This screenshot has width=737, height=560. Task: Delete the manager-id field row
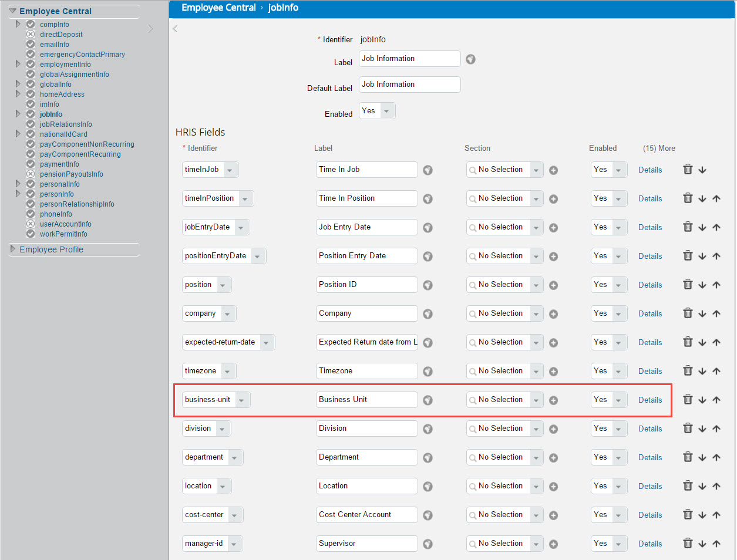[688, 544]
